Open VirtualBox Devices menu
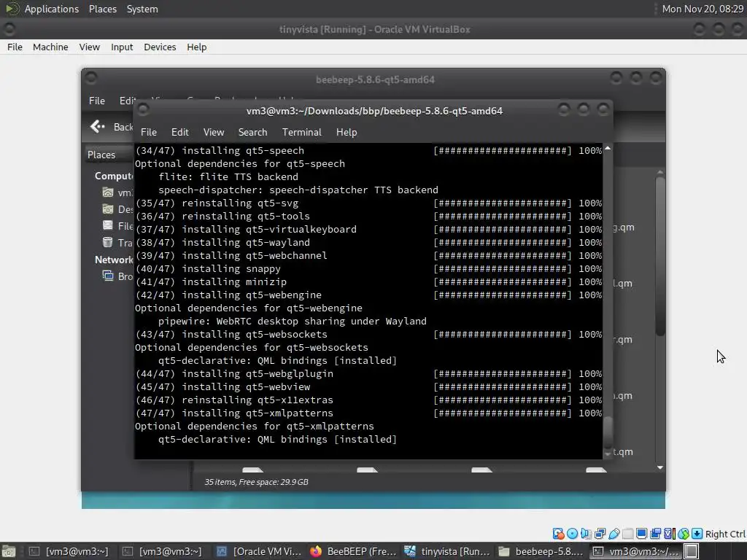Screen dimensions: 747x560 160,47
